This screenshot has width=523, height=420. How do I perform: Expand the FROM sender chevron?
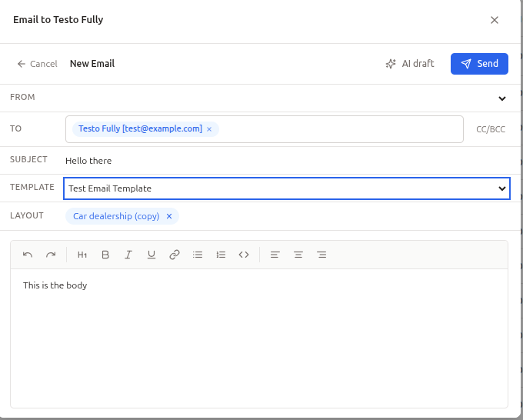[502, 98]
